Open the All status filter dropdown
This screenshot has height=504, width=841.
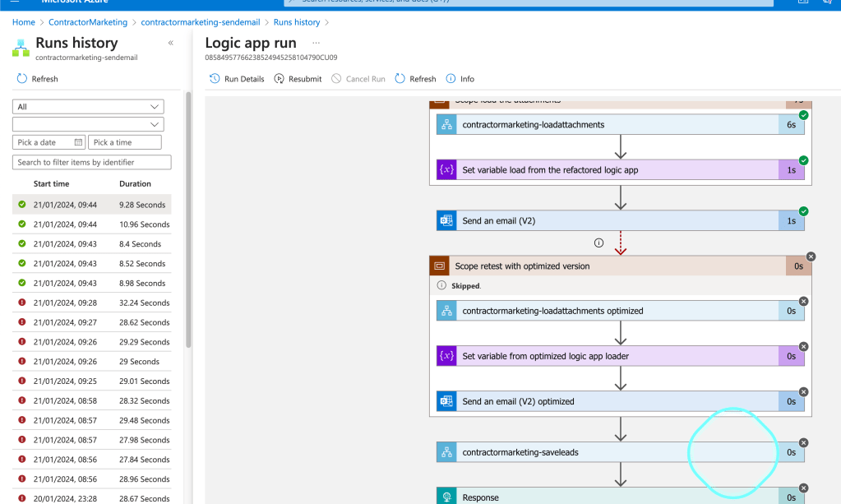click(x=88, y=107)
